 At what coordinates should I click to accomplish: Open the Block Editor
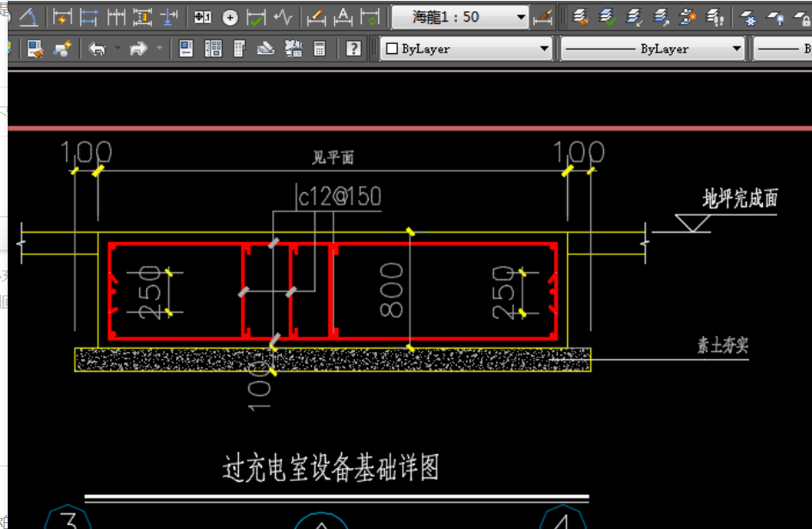click(63, 49)
